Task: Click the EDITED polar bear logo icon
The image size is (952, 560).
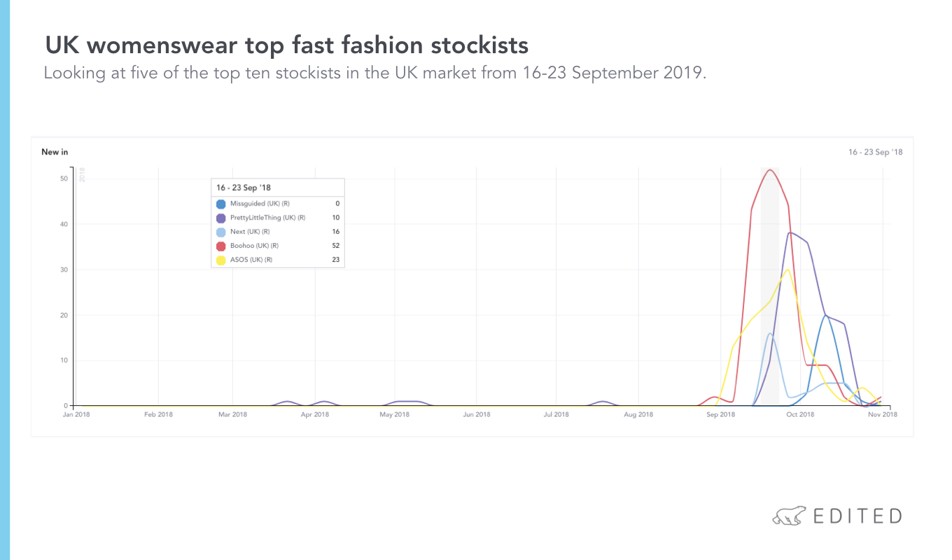Action: coord(790,517)
